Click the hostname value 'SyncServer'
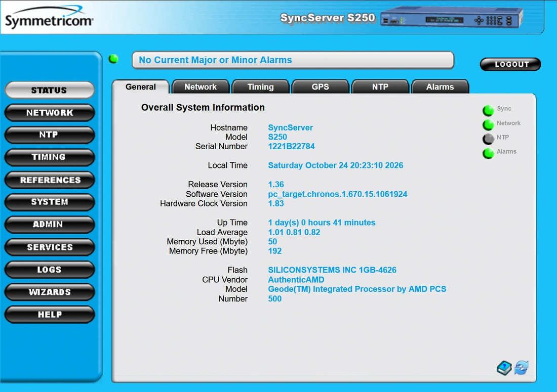Viewport: 557px width, 392px height. [x=290, y=127]
